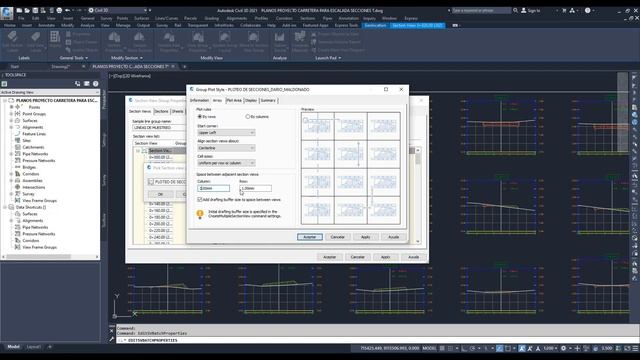Open the Active Drawing View dropdown
Screen dimensions: 640x360
click(x=50, y=92)
